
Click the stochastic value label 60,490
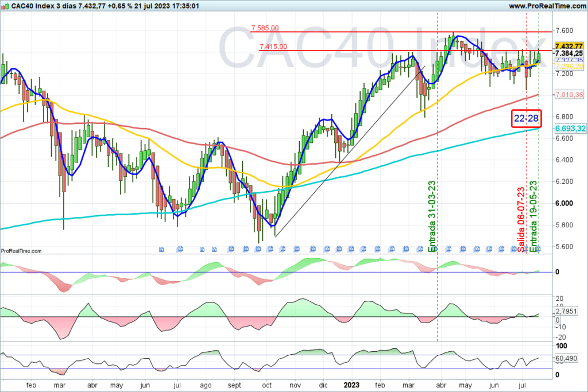tap(566, 358)
